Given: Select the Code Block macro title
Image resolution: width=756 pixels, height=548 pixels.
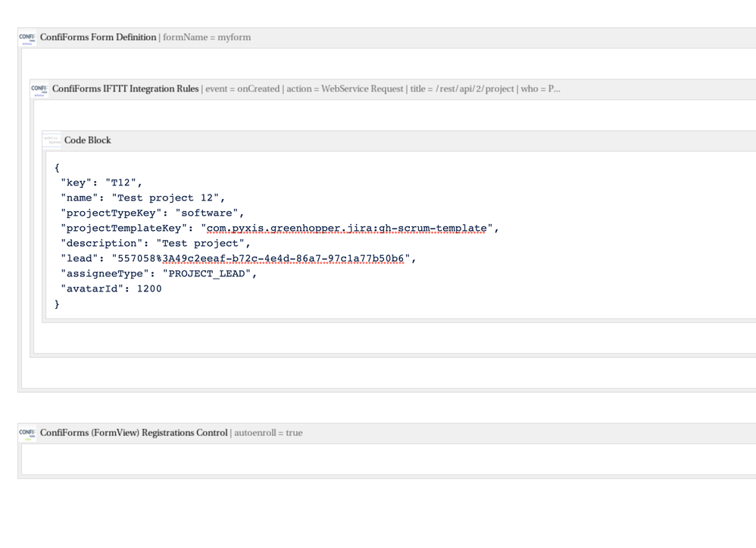Looking at the screenshot, I should [x=88, y=140].
